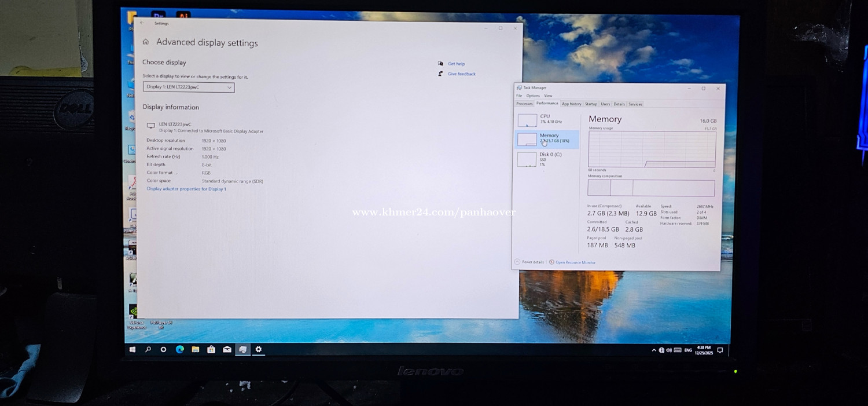868x406 pixels.
Task: Switch to the Processes tab
Action: pos(524,104)
